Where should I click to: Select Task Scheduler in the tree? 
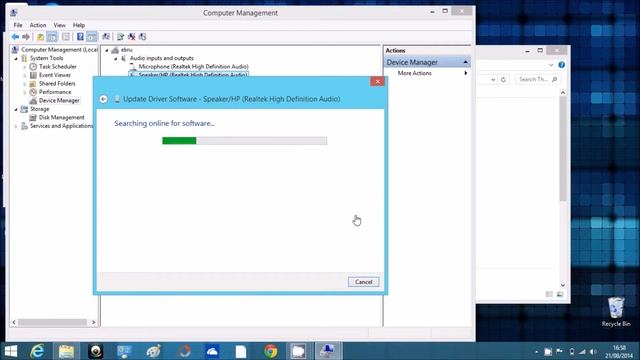click(58, 67)
